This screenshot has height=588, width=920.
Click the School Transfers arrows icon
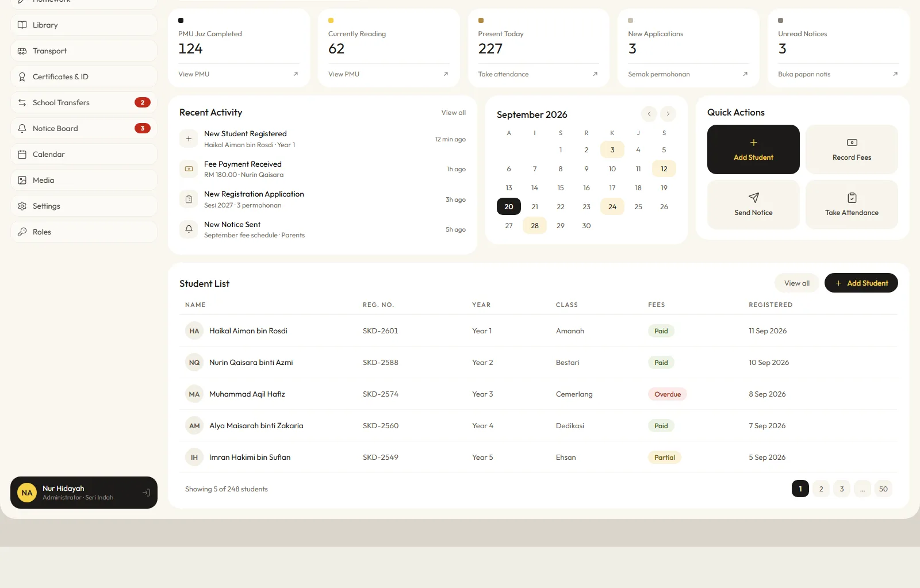pos(22,102)
